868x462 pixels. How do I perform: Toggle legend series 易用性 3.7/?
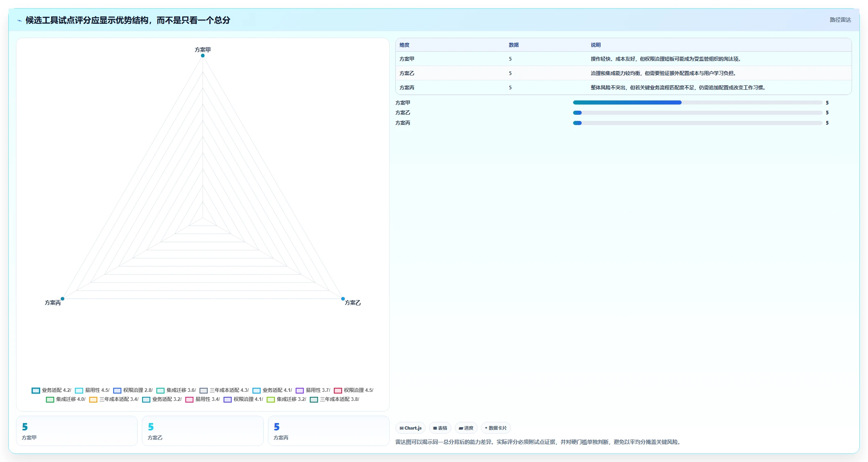(x=313, y=390)
